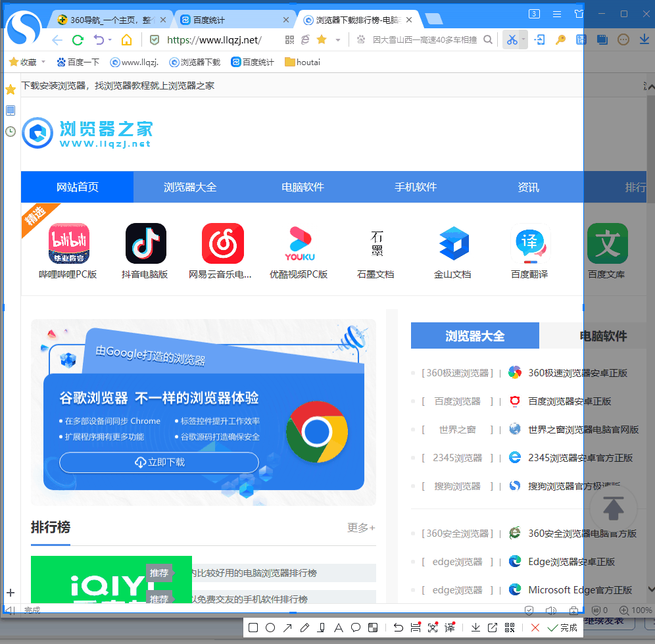Open the 电脑软件 navigation menu item
The height and width of the screenshot is (644, 655).
303,187
